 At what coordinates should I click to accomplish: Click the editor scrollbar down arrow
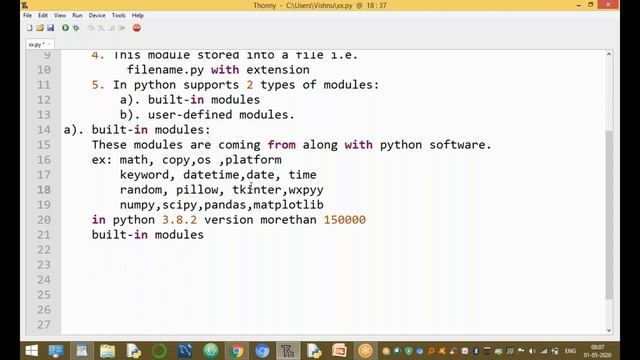click(609, 330)
